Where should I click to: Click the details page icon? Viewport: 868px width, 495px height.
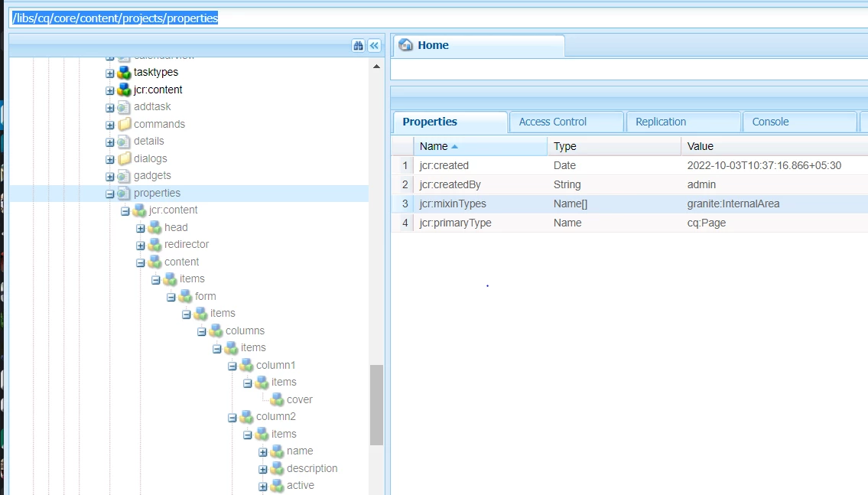124,142
